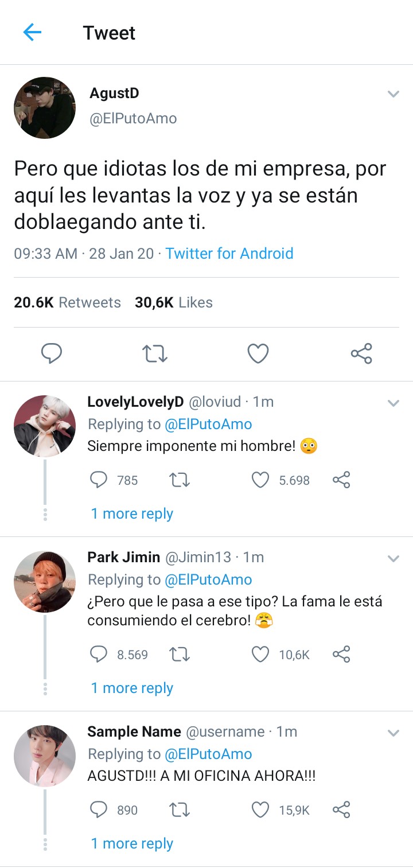View the 30,6K Likes list

173,302
